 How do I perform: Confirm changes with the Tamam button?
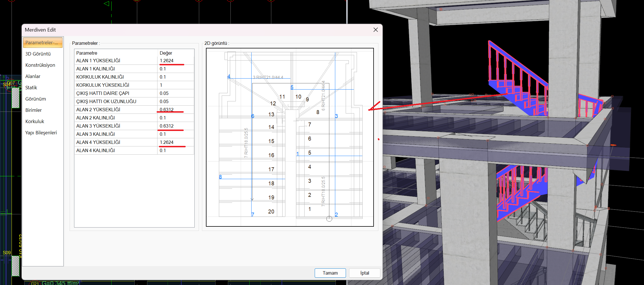[x=330, y=273]
